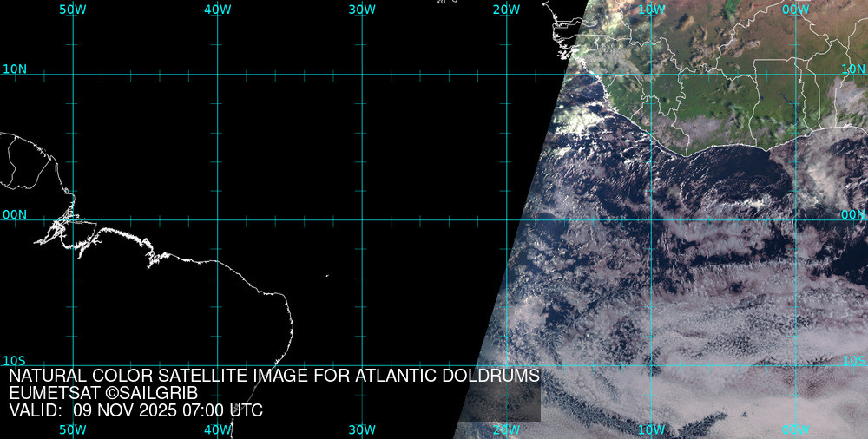The height and width of the screenshot is (439, 868).
Task: Click the 30W longitude label at the top
Action: click(362, 10)
